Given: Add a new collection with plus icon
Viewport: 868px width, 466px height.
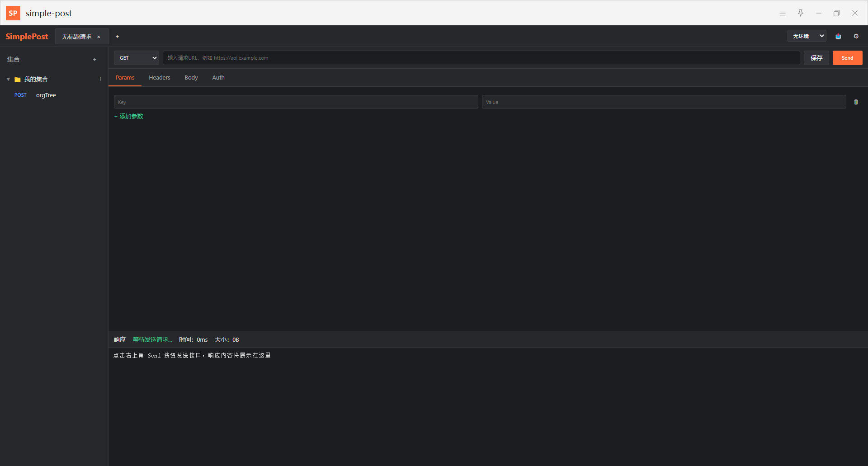Looking at the screenshot, I should [94, 59].
